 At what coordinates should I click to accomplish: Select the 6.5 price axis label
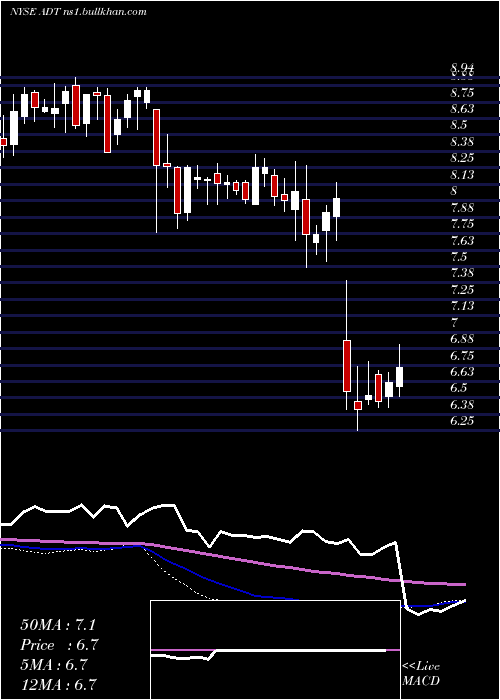pos(458,388)
